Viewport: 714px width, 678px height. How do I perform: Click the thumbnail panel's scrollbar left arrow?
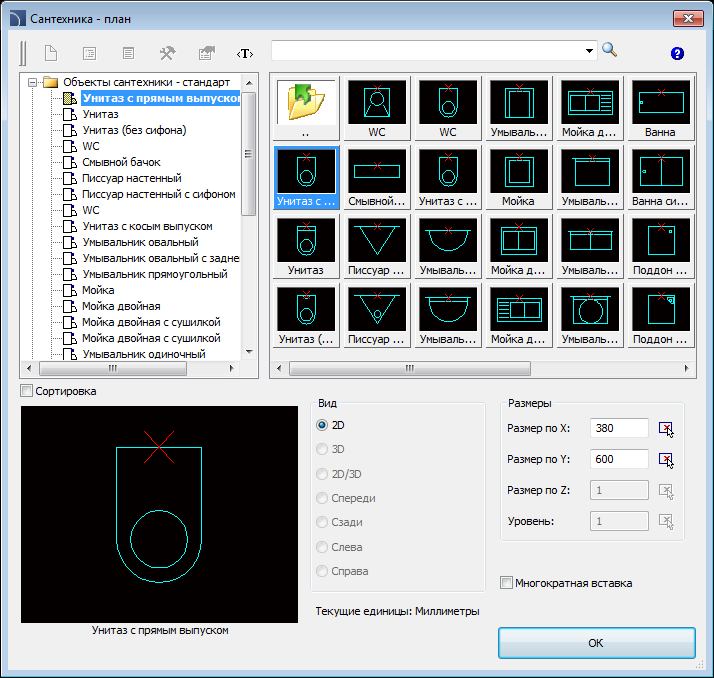280,368
